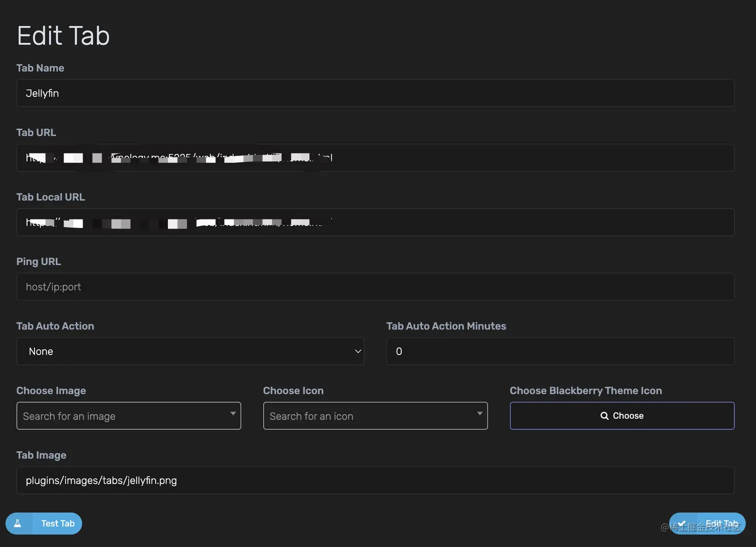Click the arrow on the Choose Image combo box
Viewport: 756px width, 547px height.
tap(233, 413)
